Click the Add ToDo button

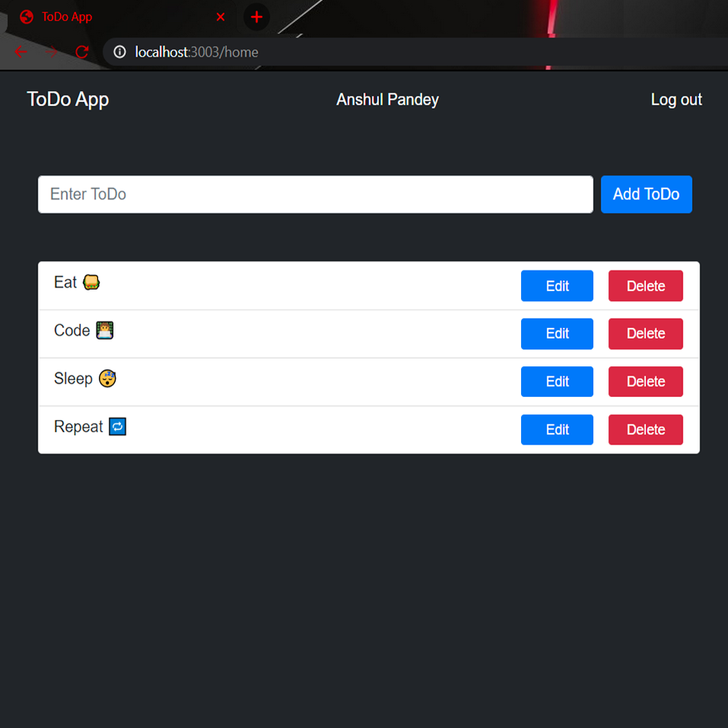646,194
